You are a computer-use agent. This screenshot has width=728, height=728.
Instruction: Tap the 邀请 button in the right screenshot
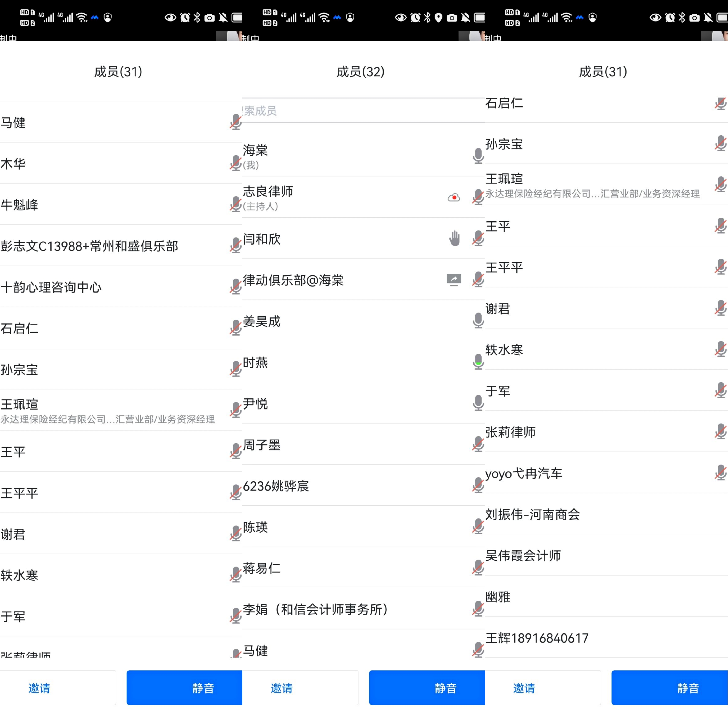[x=543, y=688]
